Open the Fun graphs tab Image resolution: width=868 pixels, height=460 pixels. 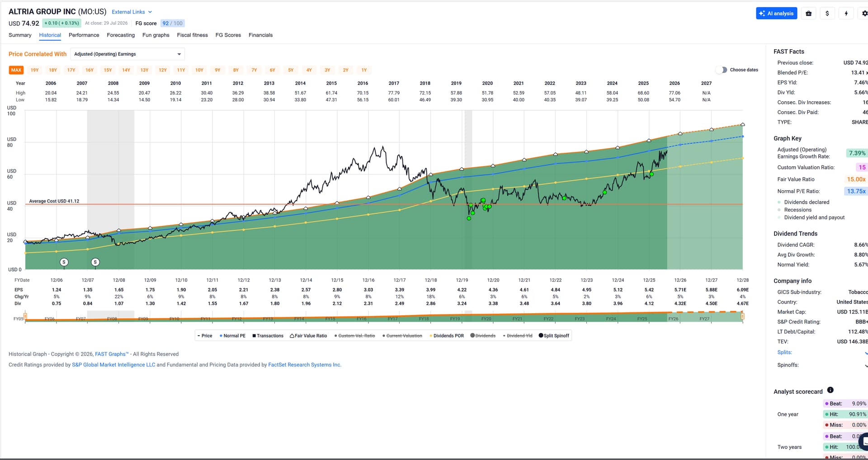click(x=156, y=35)
